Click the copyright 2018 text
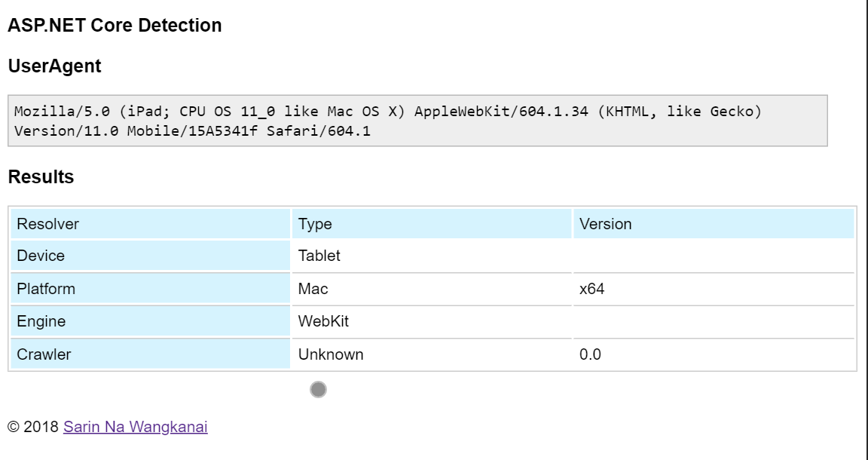 pyautogui.click(x=34, y=426)
